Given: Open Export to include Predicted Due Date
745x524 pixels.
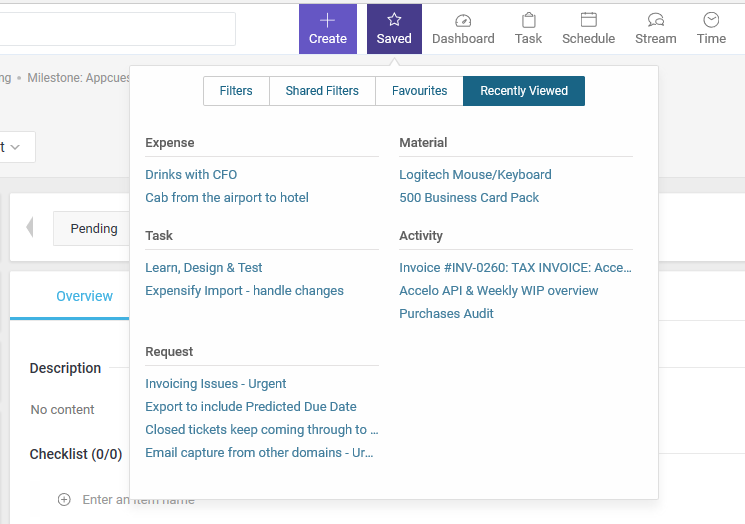Looking at the screenshot, I should pyautogui.click(x=251, y=407).
